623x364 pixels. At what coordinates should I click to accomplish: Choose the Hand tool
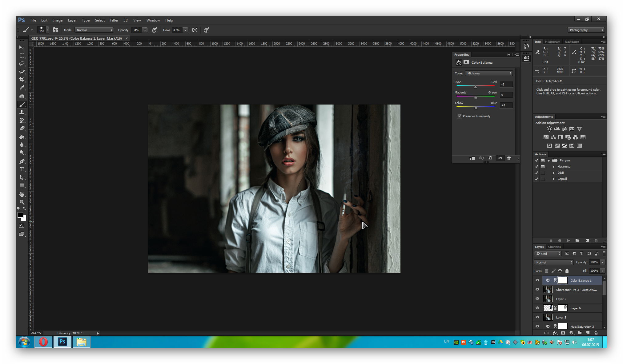(x=22, y=194)
